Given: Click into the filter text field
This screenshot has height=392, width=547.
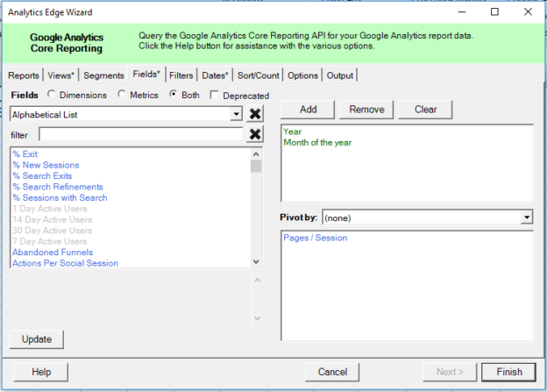Looking at the screenshot, I should pyautogui.click(x=141, y=134).
